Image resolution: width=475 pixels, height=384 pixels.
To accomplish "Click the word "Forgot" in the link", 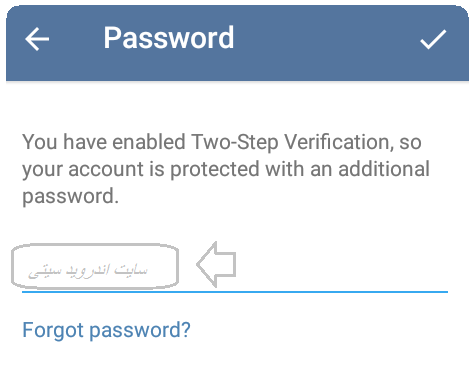I will [x=53, y=330].
